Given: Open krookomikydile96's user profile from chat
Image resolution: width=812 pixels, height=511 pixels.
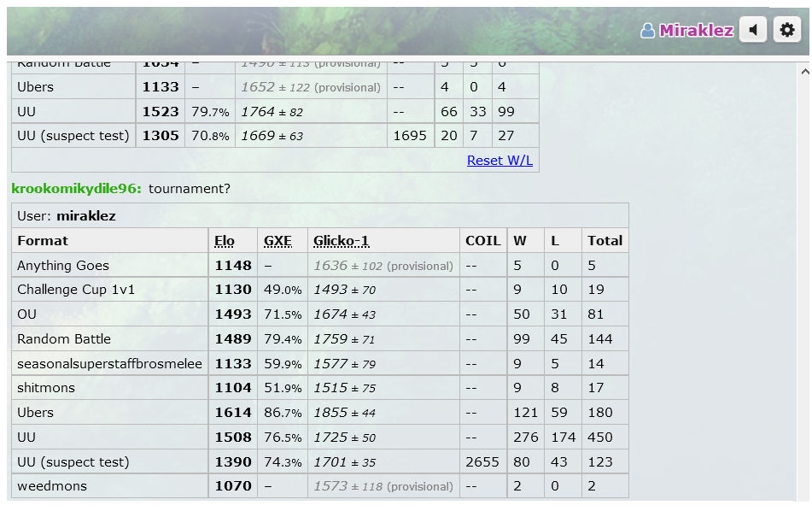Looking at the screenshot, I should 76,188.
